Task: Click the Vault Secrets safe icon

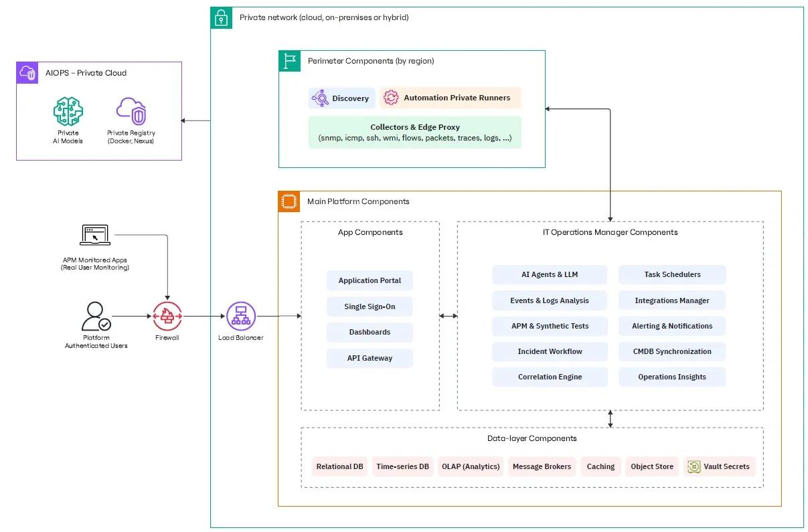Action: tap(694, 466)
